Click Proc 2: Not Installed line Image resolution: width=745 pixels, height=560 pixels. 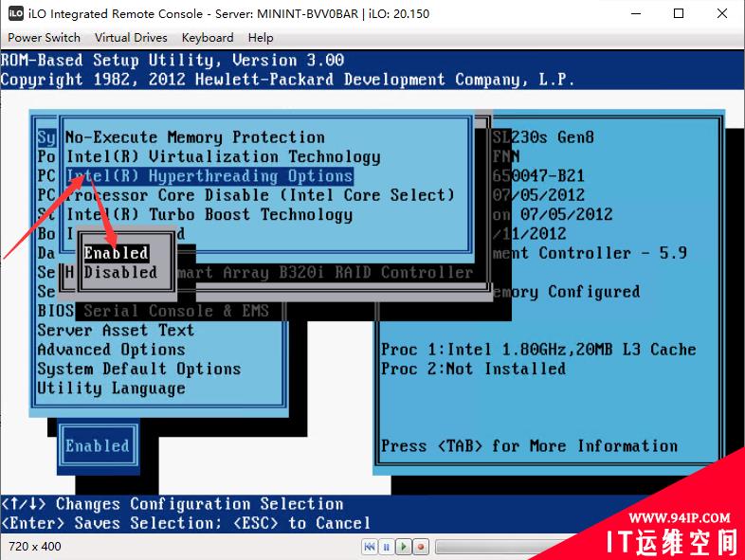point(474,369)
